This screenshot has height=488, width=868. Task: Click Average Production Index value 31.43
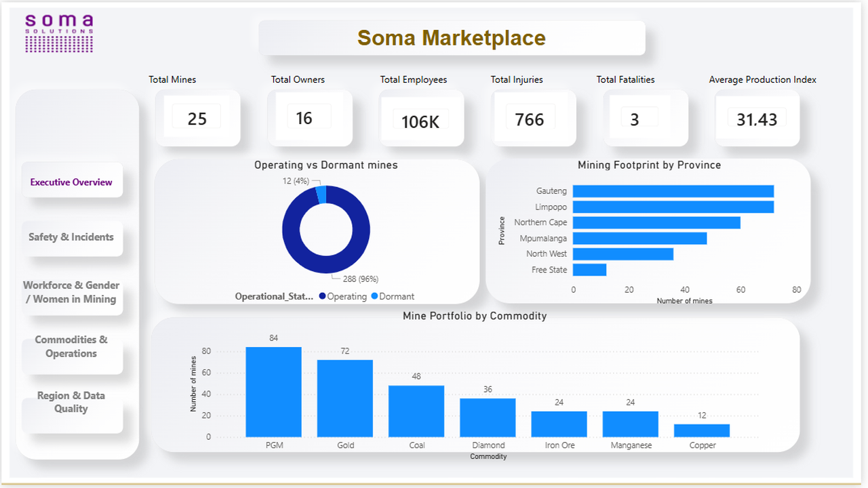pyautogui.click(x=757, y=119)
